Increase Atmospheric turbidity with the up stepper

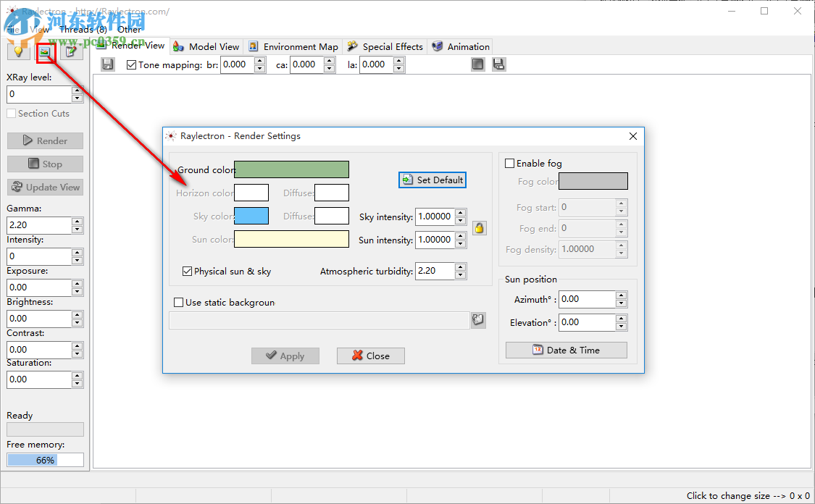pos(460,267)
